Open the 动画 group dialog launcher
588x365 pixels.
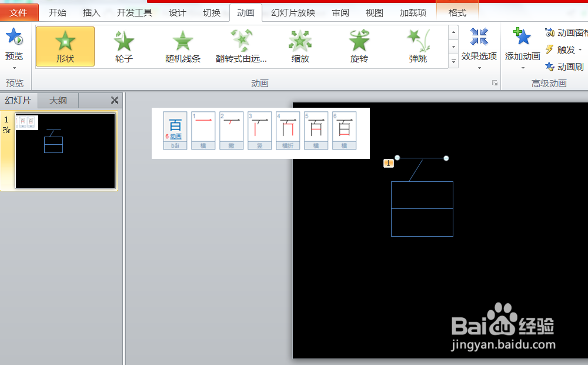495,84
